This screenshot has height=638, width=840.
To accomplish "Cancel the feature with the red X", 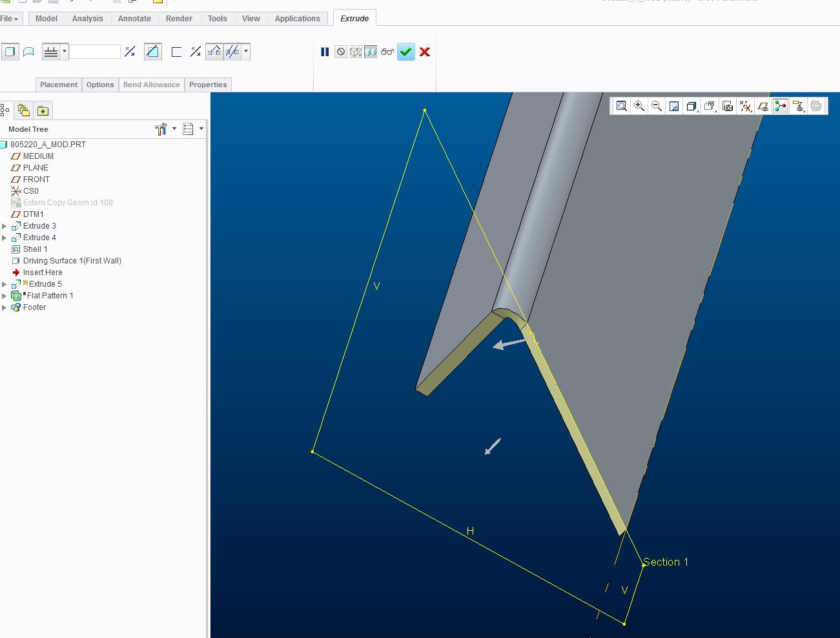I will pyautogui.click(x=425, y=52).
